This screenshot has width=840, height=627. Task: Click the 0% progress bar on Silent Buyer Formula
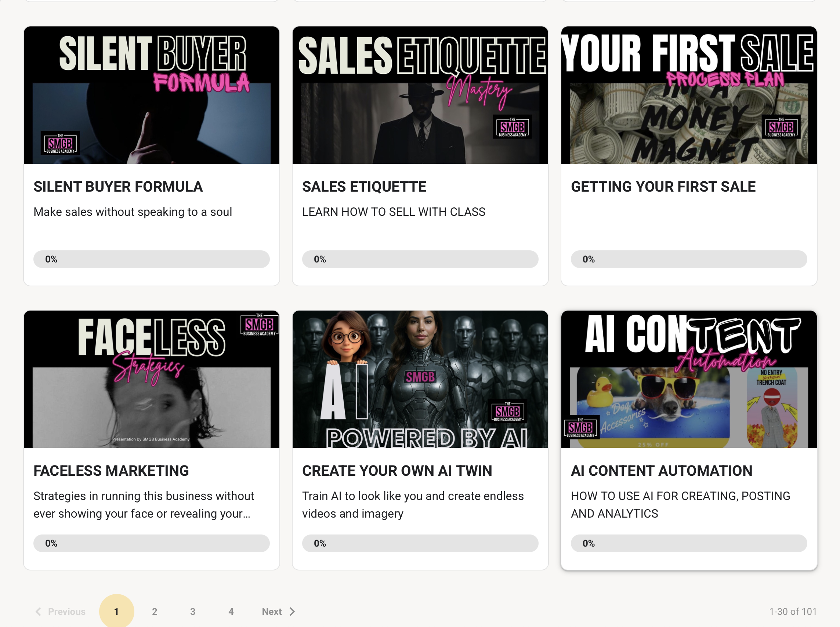point(151,259)
